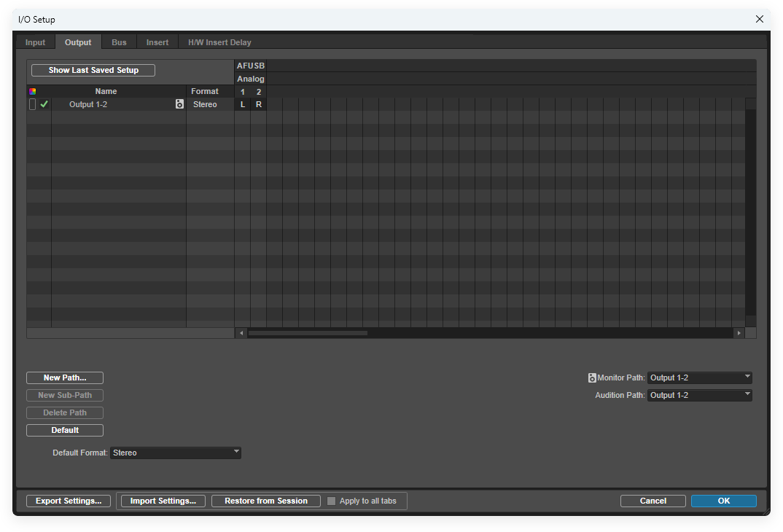Click Export Settings... button
783x532 pixels.
click(x=69, y=501)
